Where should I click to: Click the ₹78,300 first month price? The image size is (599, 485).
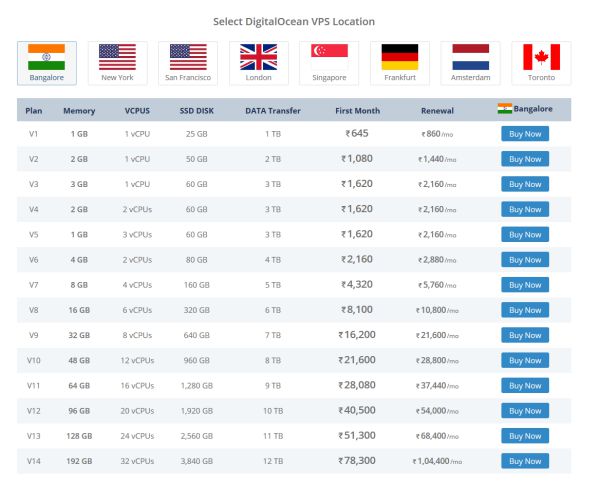(357, 461)
